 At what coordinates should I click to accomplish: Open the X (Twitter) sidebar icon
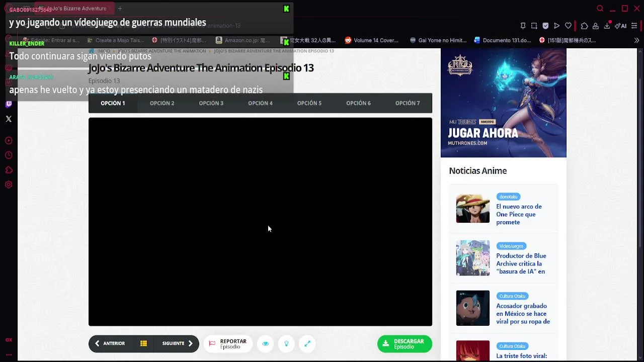pyautogui.click(x=9, y=119)
